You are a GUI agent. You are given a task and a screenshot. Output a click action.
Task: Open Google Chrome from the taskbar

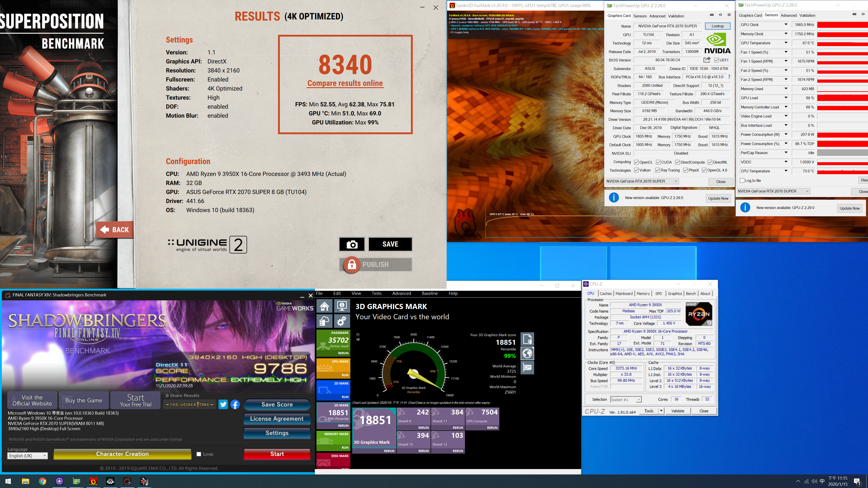coord(42,481)
